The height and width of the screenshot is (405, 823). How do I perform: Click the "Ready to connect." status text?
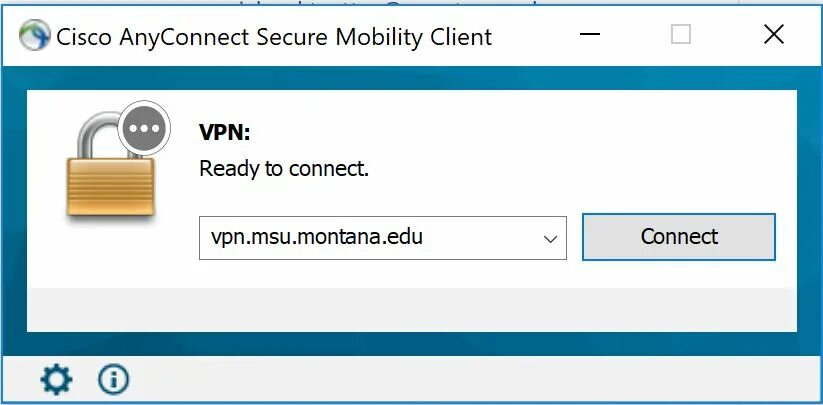point(284,169)
